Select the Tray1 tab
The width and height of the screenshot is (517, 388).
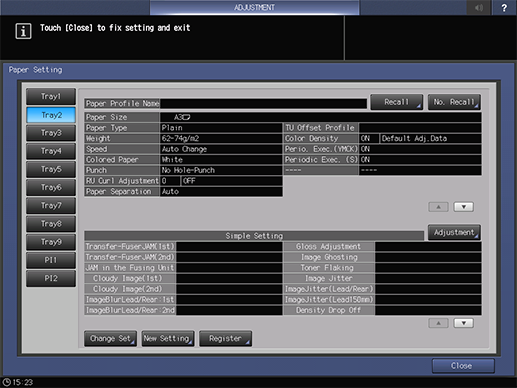[x=51, y=96]
